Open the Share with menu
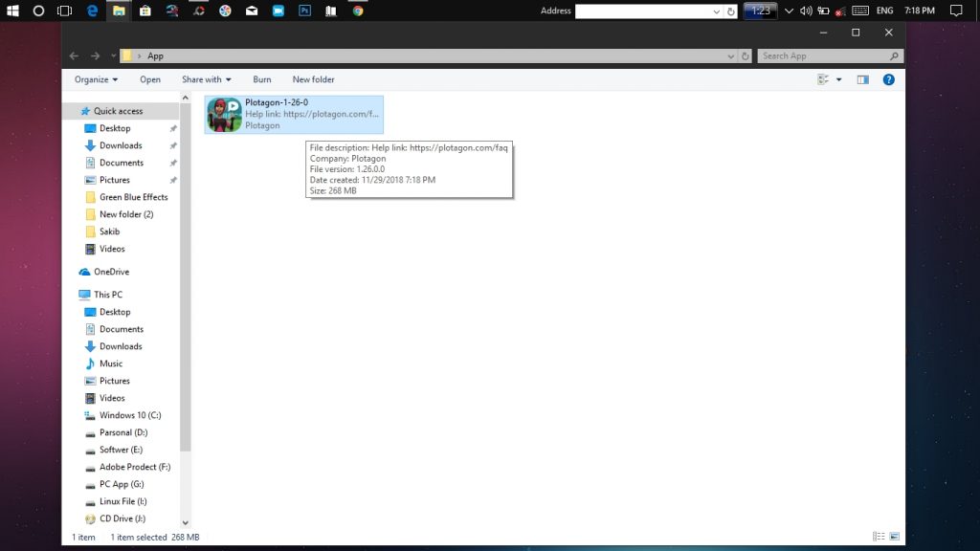This screenshot has height=551, width=980. (x=207, y=79)
